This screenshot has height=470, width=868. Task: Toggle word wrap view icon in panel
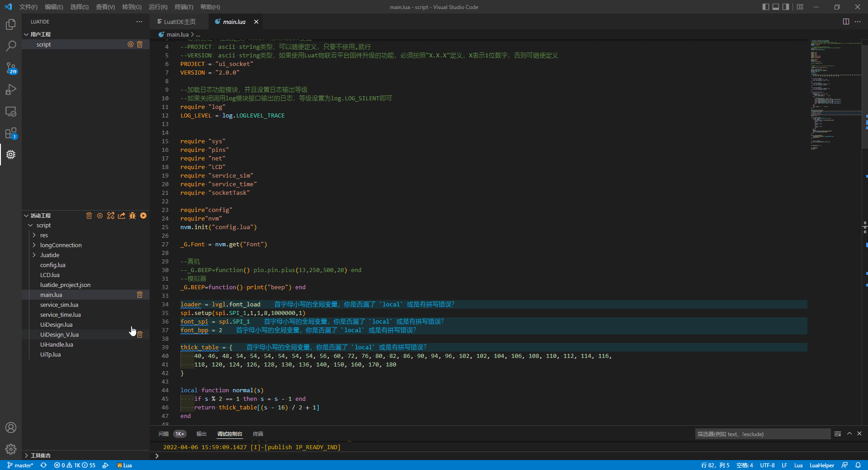[x=838, y=434]
